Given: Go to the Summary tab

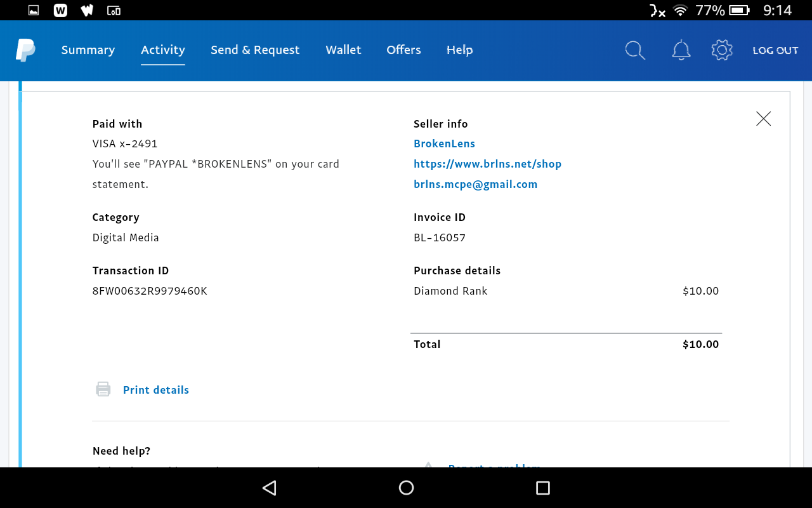Looking at the screenshot, I should pos(88,50).
